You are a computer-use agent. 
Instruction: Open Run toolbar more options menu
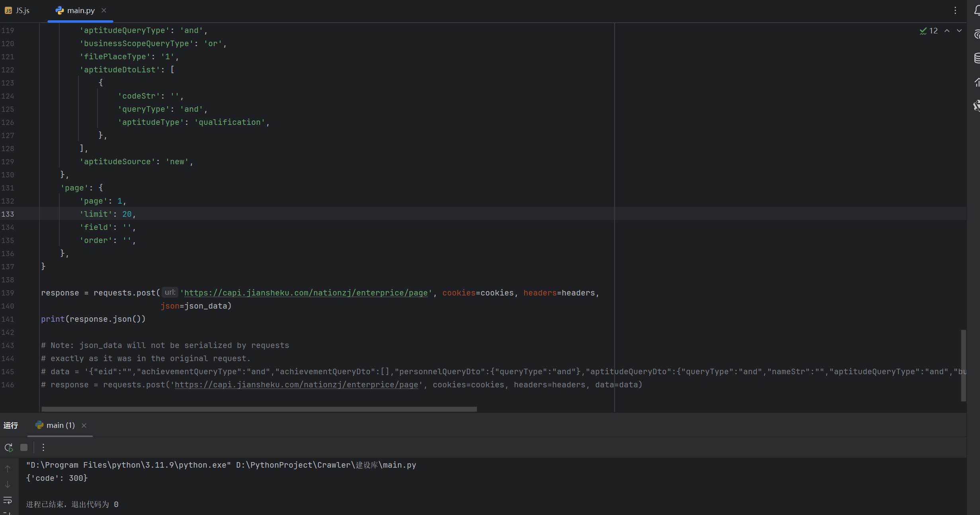pos(43,447)
